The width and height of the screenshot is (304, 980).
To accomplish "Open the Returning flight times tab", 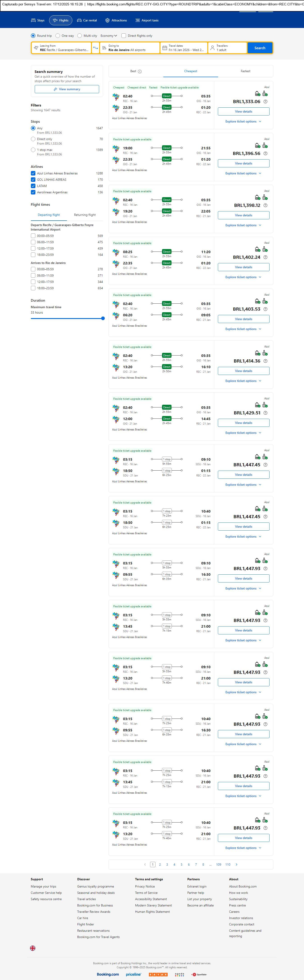I will pos(85,215).
